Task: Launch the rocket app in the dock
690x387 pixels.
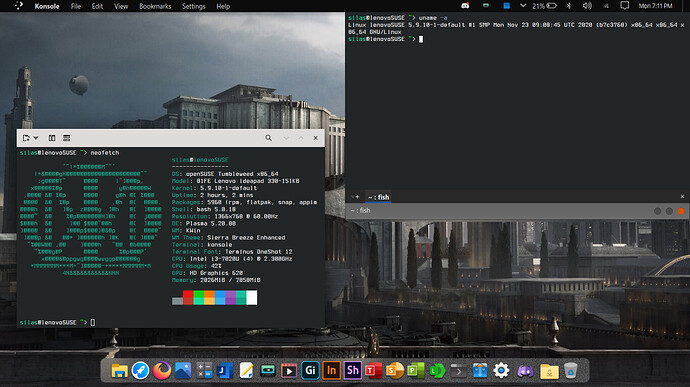Action: tap(140, 371)
